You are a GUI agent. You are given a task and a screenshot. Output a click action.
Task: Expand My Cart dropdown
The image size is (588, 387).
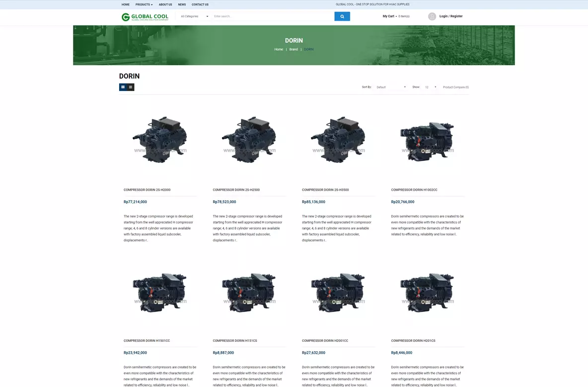[396, 16]
